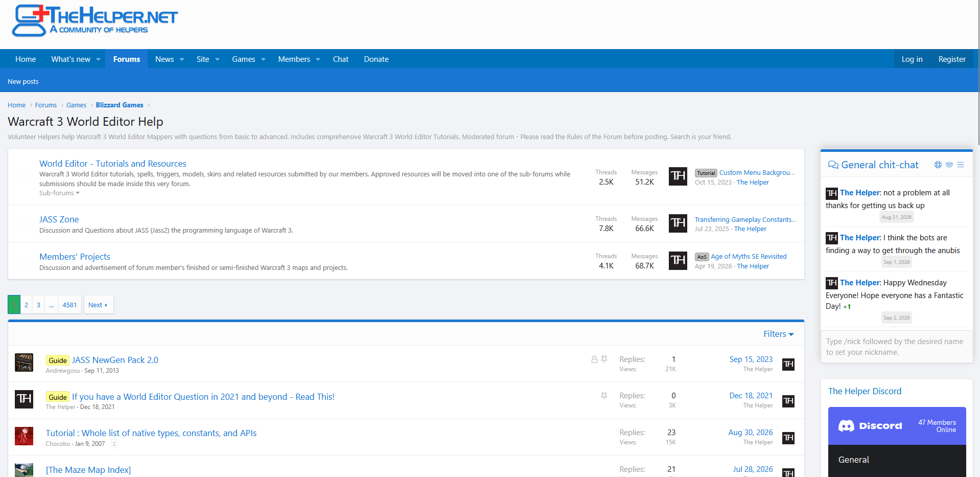This screenshot has height=477, width=980.
Task: Open the What's new navigation label
Action: coord(71,59)
